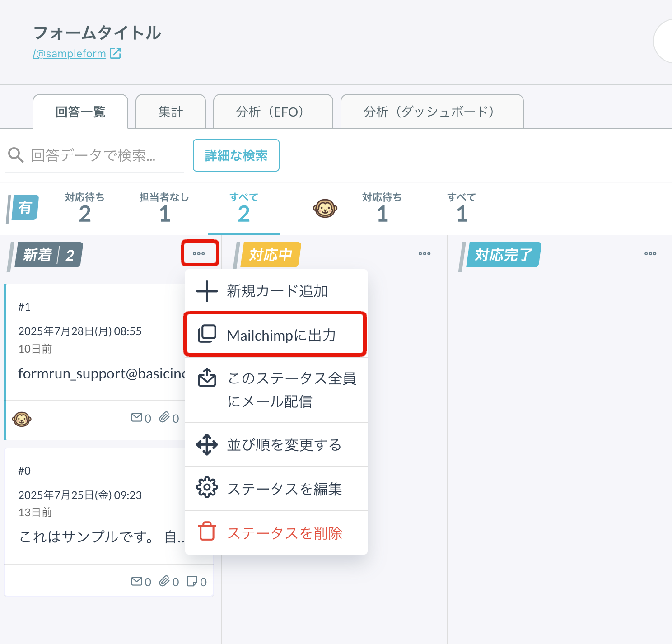Click the 新着 2 status header

[x=48, y=255]
